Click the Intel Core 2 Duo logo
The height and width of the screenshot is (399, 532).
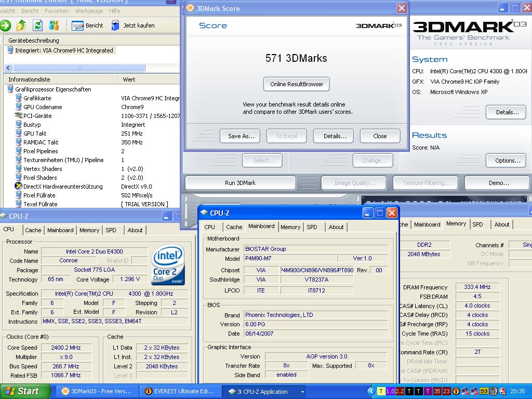click(x=168, y=265)
